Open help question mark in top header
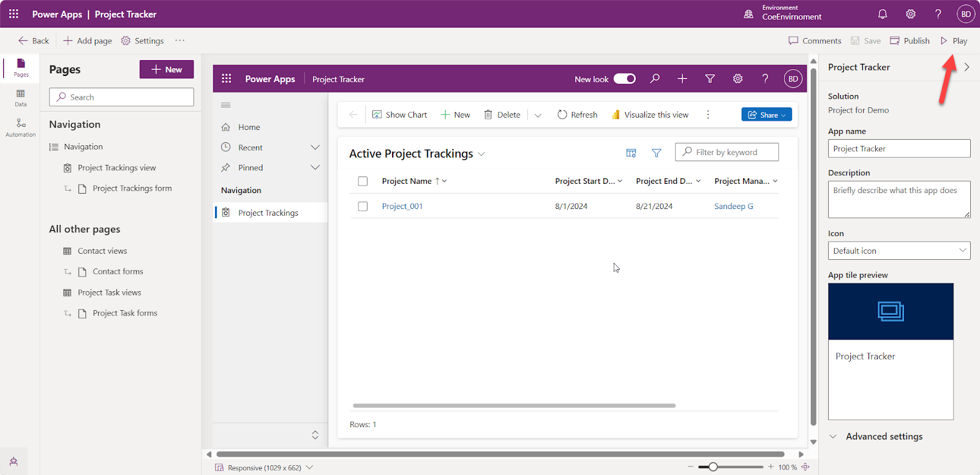980x475 pixels. point(938,13)
